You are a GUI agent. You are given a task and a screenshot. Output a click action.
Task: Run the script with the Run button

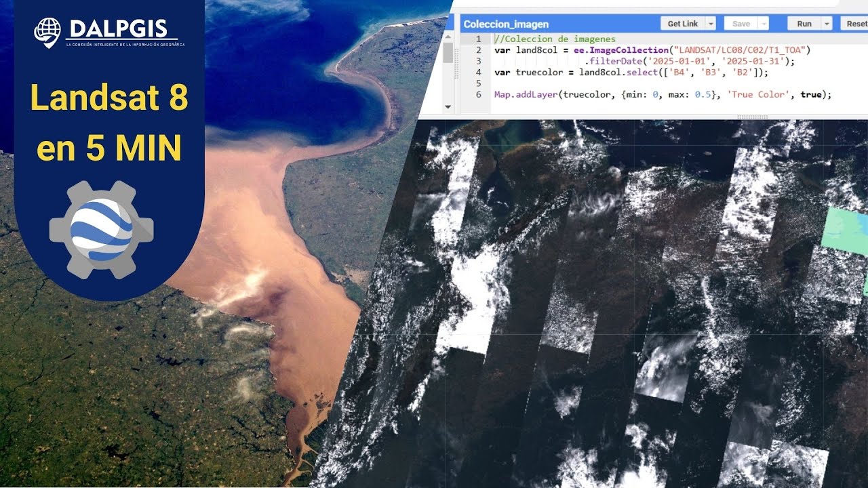(804, 23)
